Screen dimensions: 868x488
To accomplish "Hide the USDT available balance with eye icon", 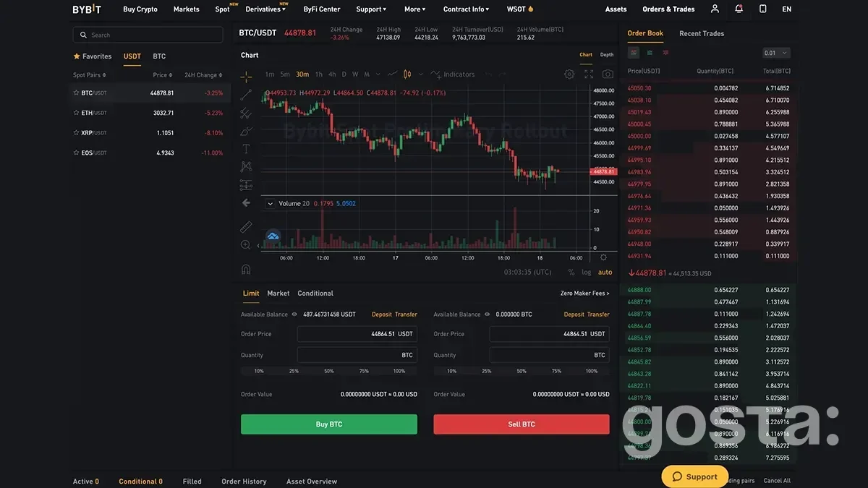I will [294, 314].
